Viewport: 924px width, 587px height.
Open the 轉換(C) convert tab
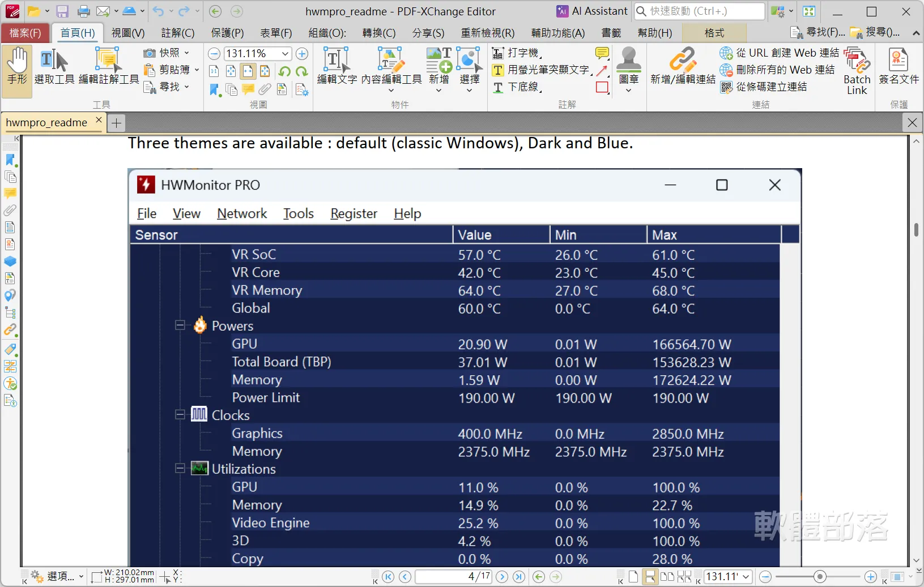pos(379,33)
